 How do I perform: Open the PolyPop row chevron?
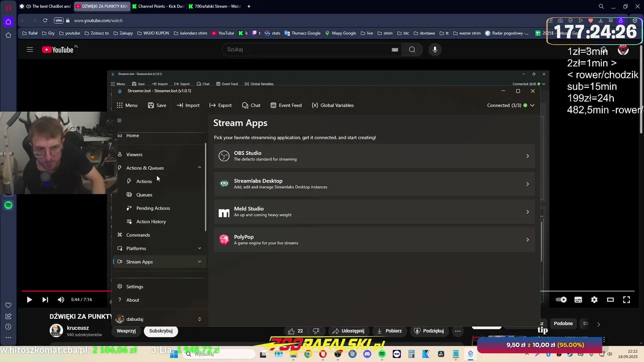click(527, 240)
